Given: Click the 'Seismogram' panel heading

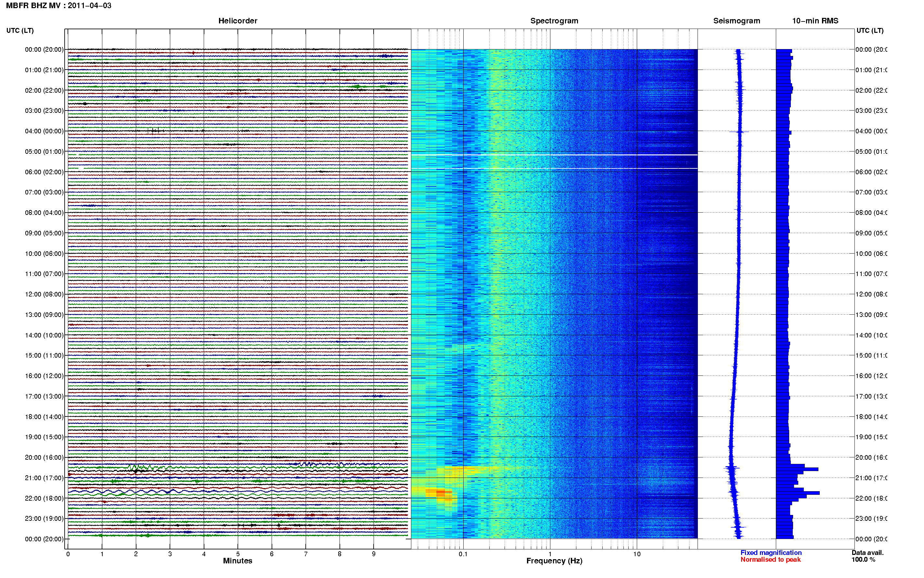Looking at the screenshot, I should pyautogui.click(x=737, y=21).
